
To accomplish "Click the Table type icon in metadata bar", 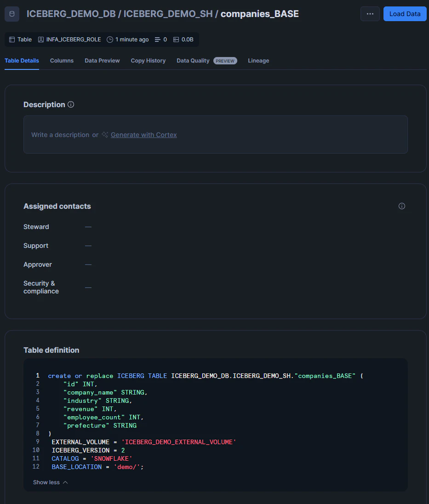I will [x=12, y=40].
